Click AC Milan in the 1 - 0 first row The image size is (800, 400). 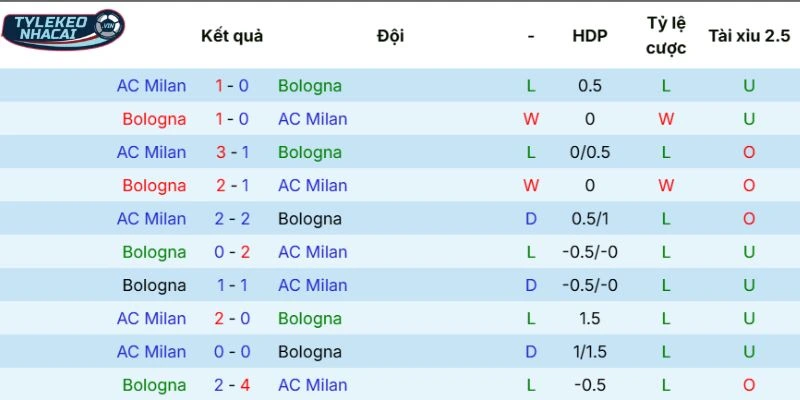pyautogui.click(x=151, y=86)
